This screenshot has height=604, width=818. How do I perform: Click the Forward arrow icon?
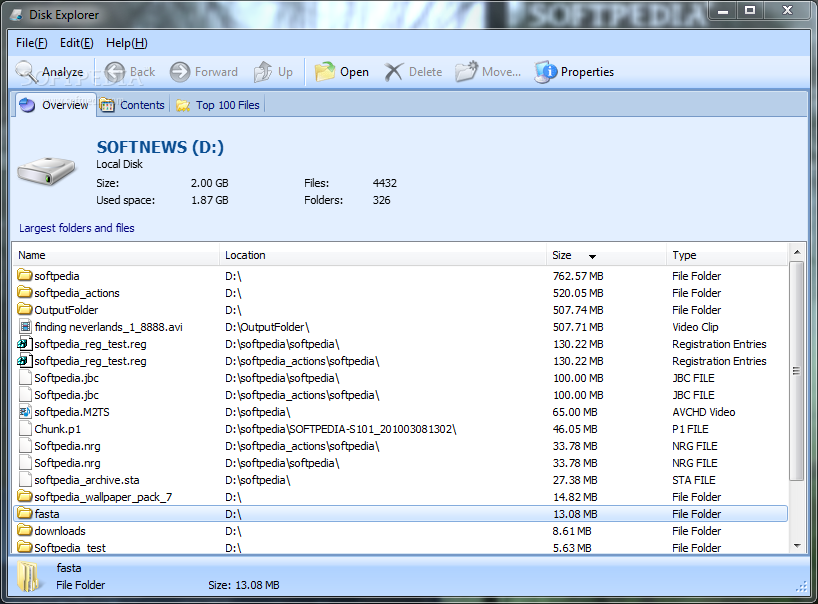180,72
